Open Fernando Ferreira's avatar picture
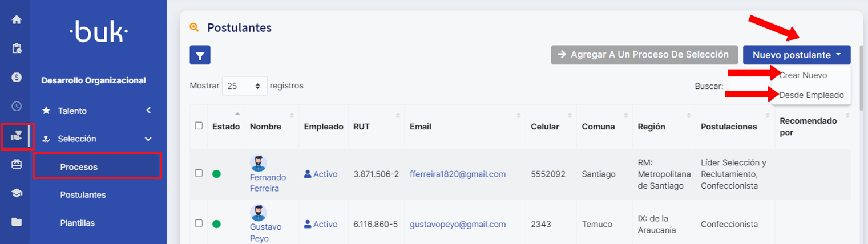Image resolution: width=868 pixels, height=244 pixels. click(x=258, y=164)
